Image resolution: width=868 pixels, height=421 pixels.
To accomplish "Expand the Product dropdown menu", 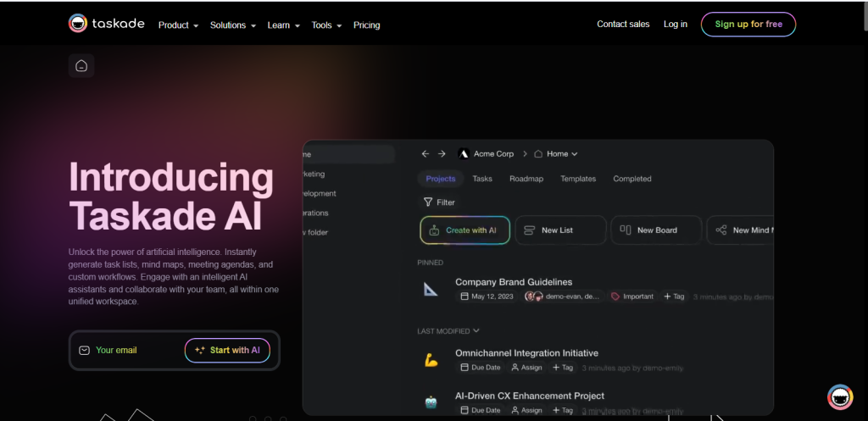I will point(178,25).
